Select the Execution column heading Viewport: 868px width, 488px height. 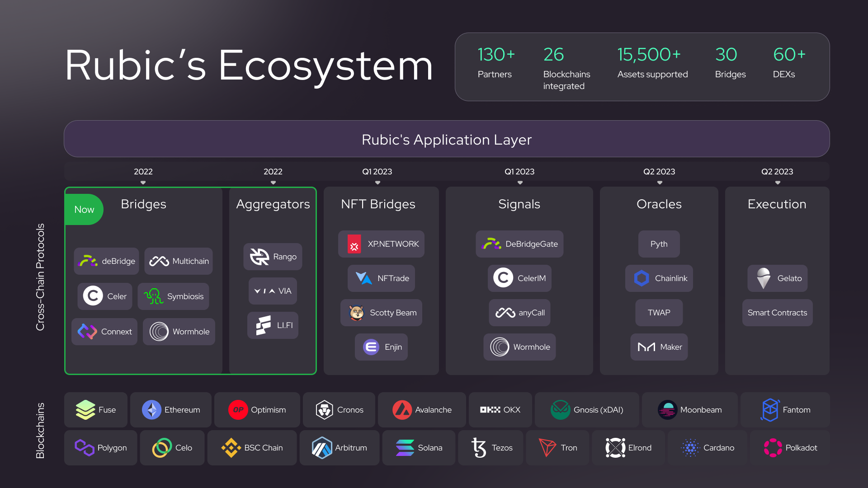coord(777,204)
